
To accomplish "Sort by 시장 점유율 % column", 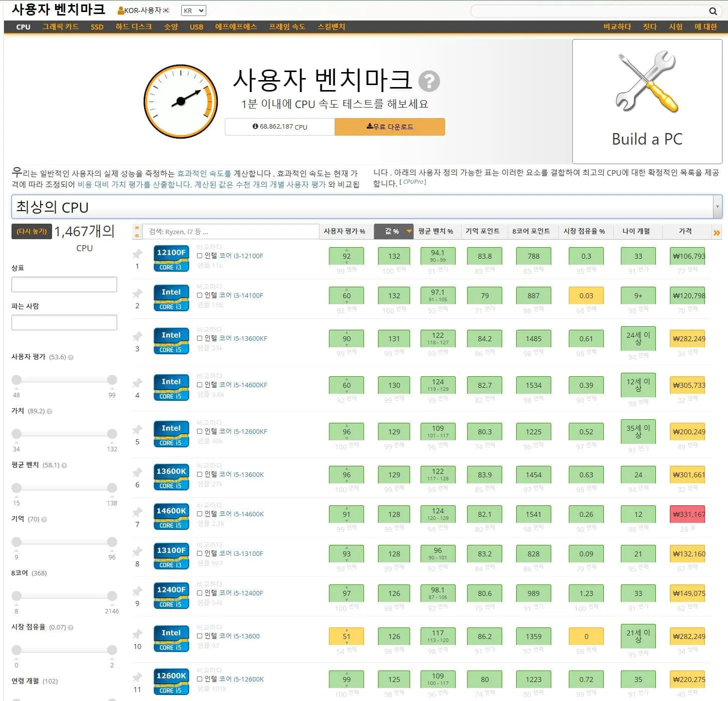I will point(584,231).
